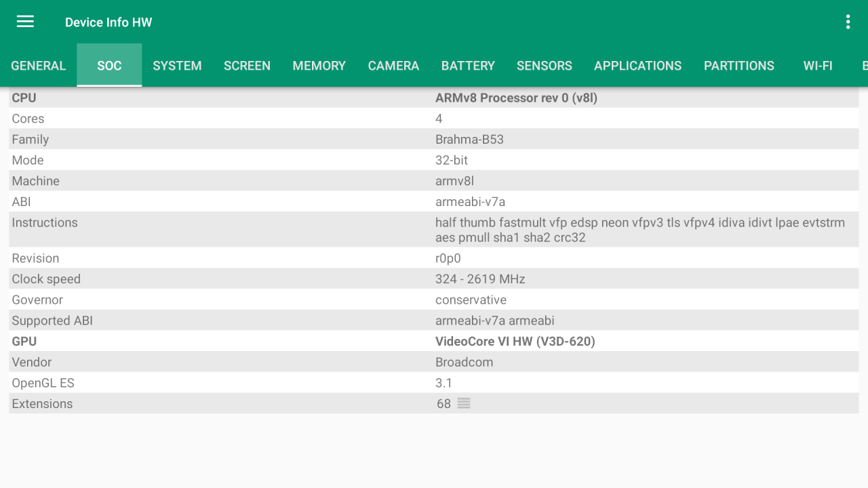Open the APPLICATIONS tab
This screenshot has height=488, width=868.
pos(637,65)
